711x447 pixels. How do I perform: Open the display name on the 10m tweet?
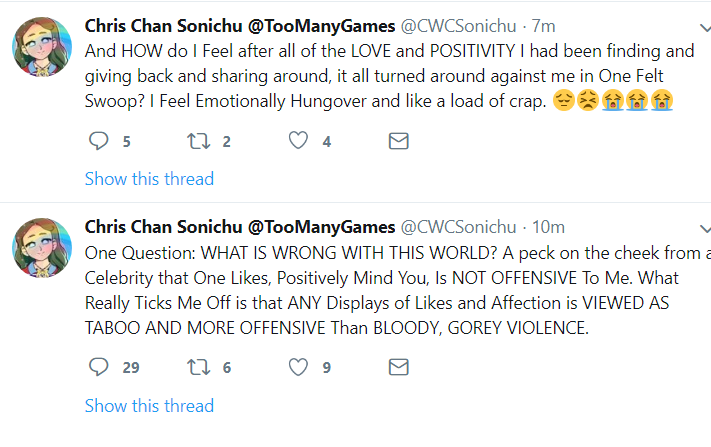click(240, 227)
